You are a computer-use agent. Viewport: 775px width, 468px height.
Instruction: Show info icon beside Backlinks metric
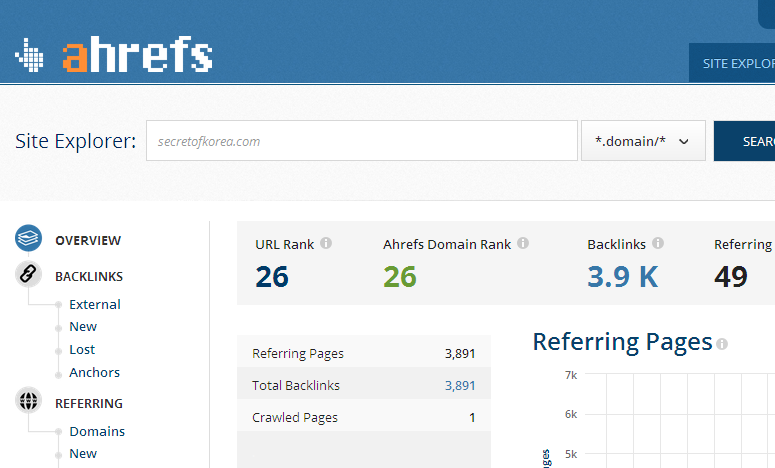[658, 243]
